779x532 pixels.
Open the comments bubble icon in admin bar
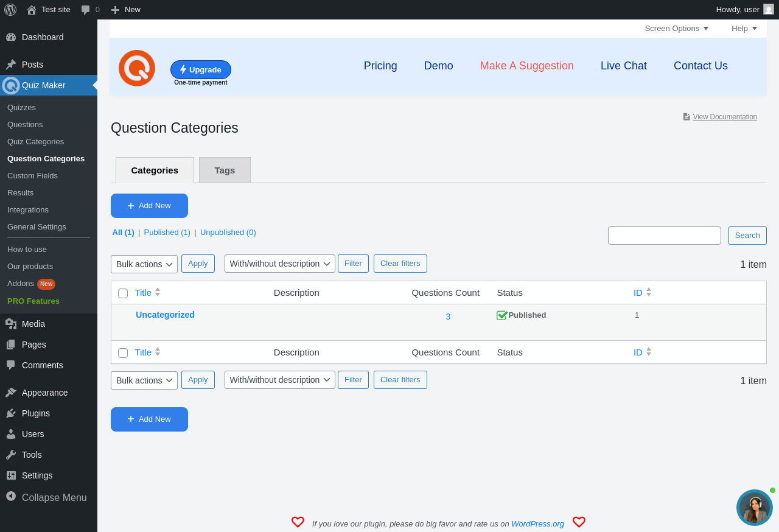86,10
